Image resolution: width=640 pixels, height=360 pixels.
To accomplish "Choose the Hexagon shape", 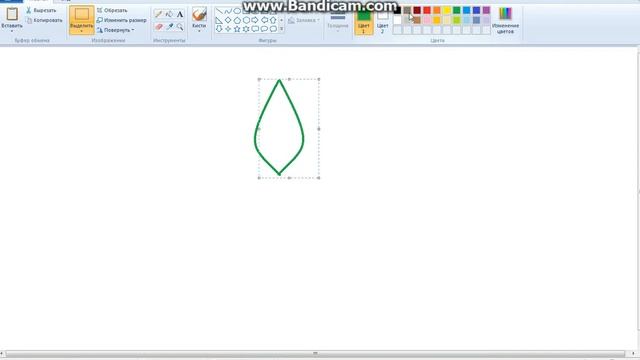I will tap(246, 20).
